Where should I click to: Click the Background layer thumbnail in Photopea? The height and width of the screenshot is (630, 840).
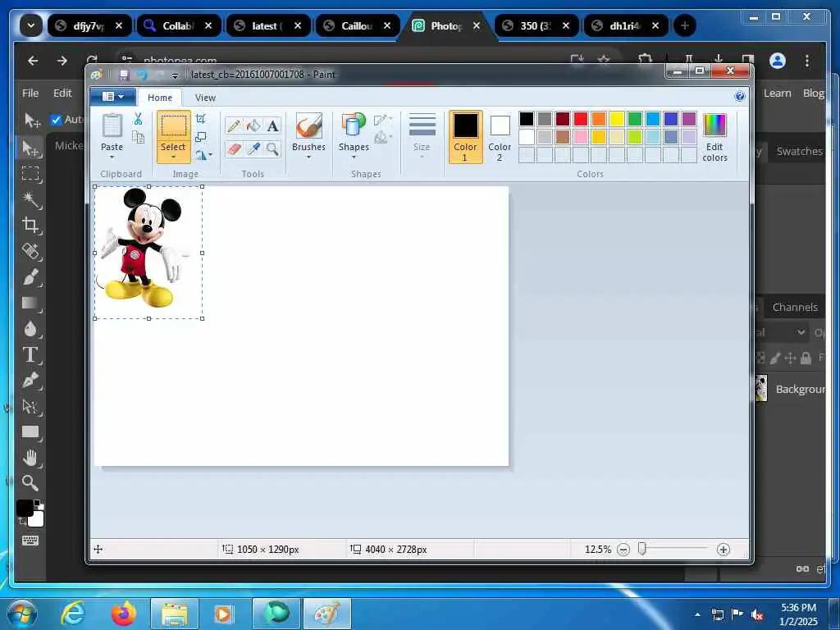click(x=760, y=388)
